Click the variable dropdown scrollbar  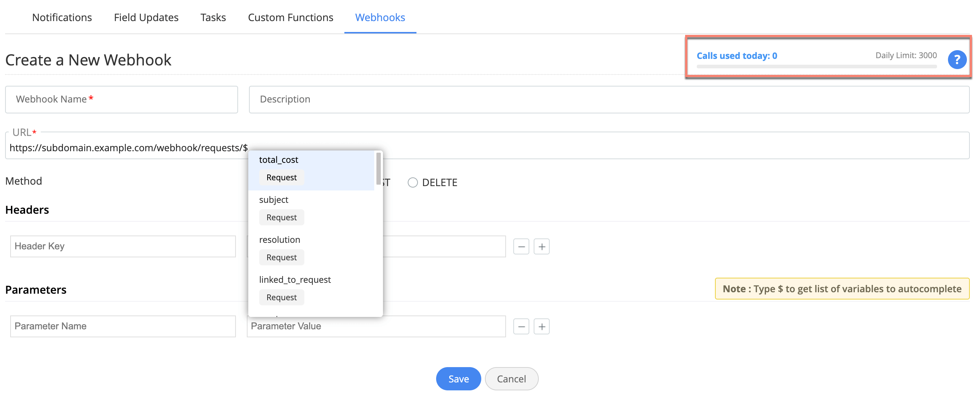pyautogui.click(x=378, y=169)
